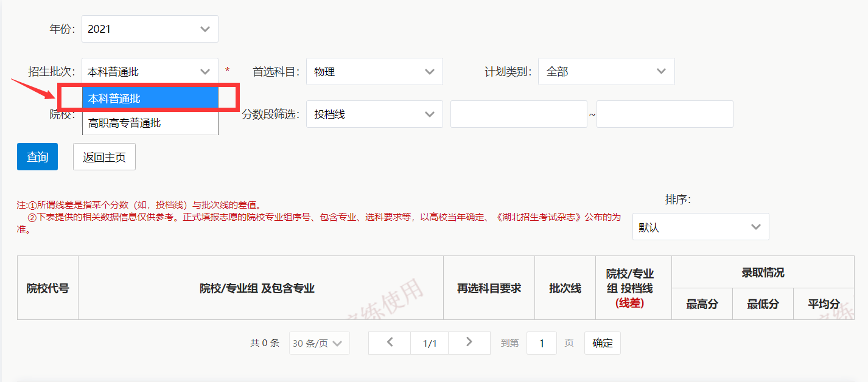
Task: Click the 30条/页 dropdown chevron icon
Action: 339,343
